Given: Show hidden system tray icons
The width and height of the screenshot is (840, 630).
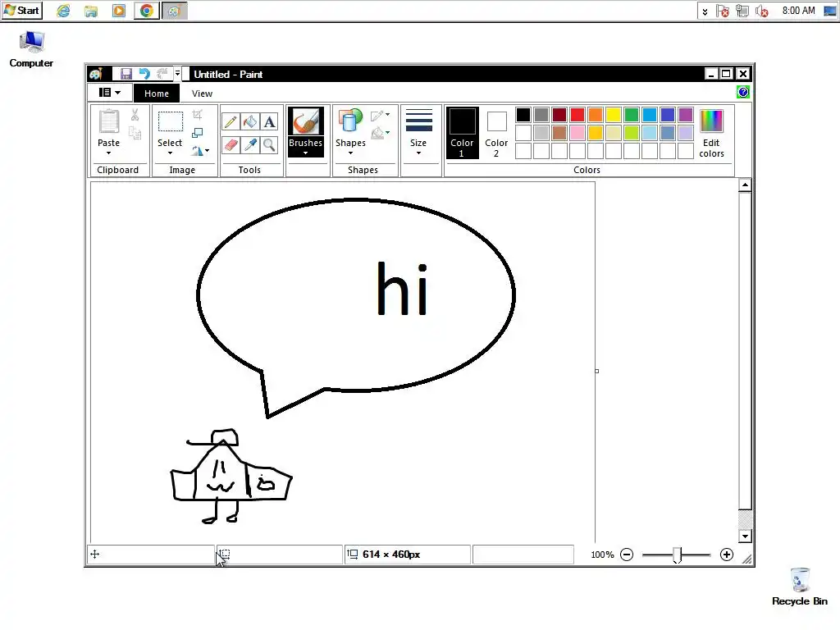Looking at the screenshot, I should (x=705, y=11).
